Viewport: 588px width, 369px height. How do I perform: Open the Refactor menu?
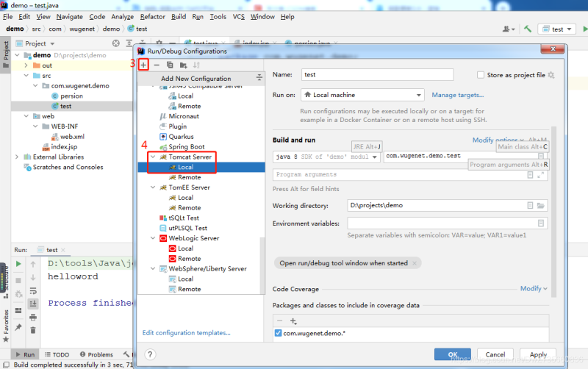click(x=153, y=16)
